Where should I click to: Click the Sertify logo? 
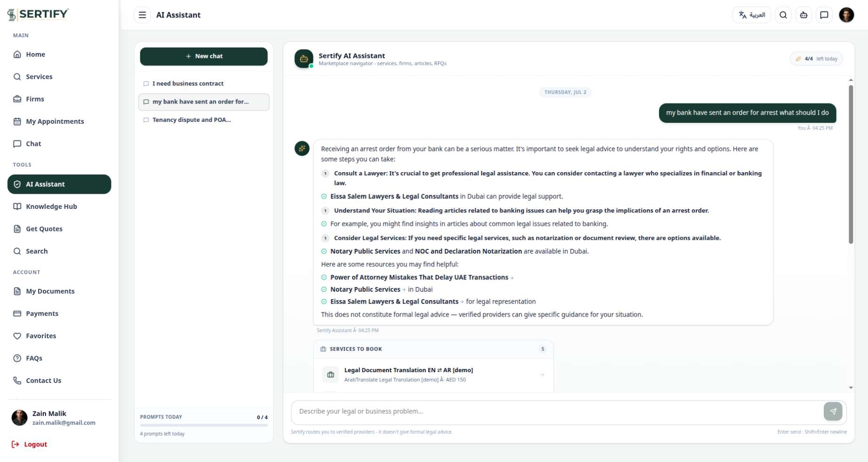pyautogui.click(x=38, y=15)
